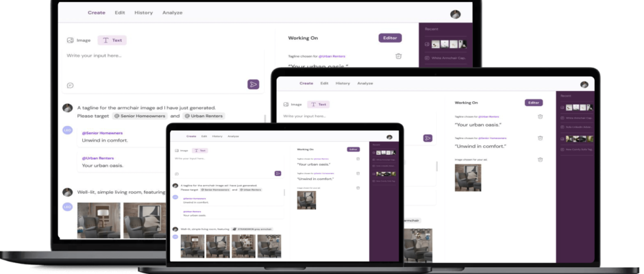
Task: Open profile avatar on middle laptop
Action: (x=584, y=85)
